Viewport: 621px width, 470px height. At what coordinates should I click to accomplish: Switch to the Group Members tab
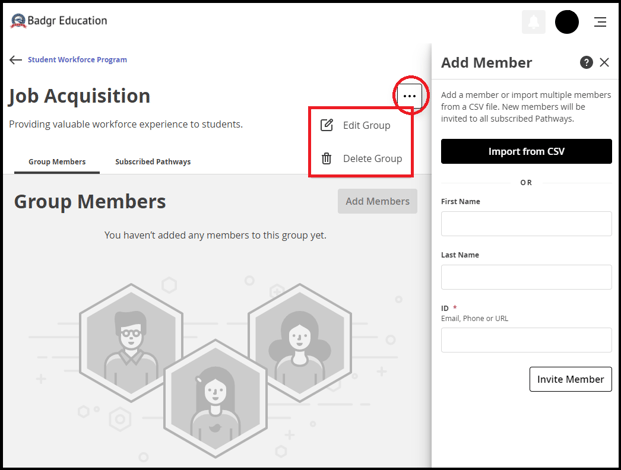point(57,162)
